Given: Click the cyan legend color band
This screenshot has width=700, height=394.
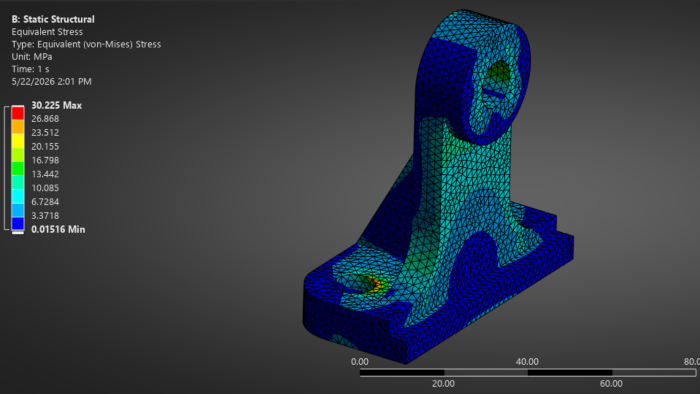Looking at the screenshot, I should [18, 196].
